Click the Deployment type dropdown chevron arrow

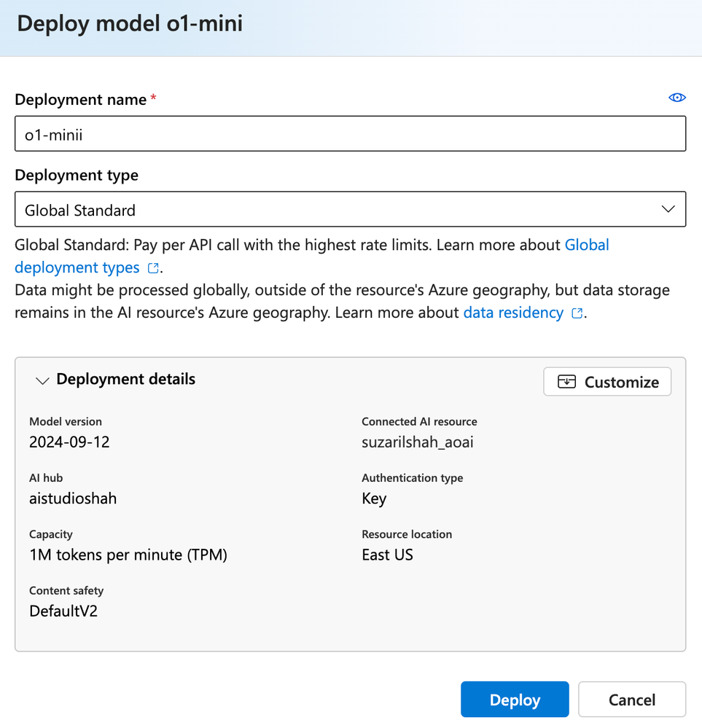coord(668,210)
